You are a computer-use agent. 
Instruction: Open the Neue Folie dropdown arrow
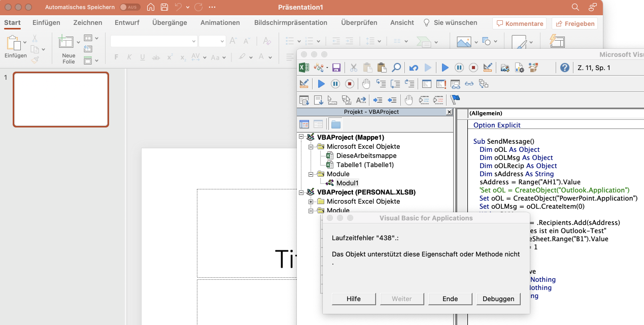[78, 42]
